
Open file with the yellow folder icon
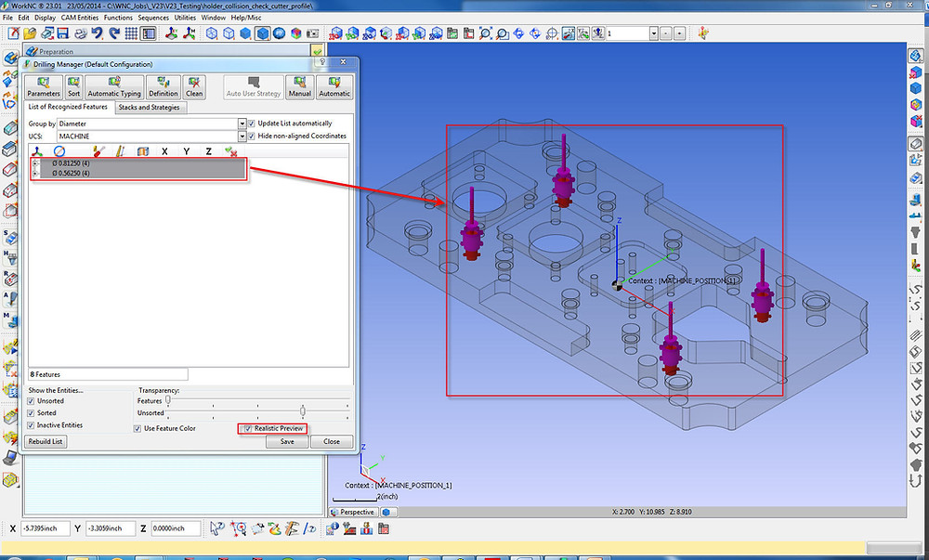pos(30,33)
